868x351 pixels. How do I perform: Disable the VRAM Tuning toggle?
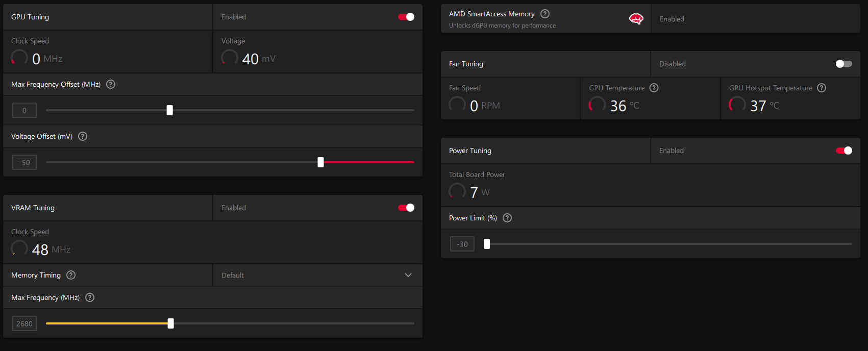point(406,208)
